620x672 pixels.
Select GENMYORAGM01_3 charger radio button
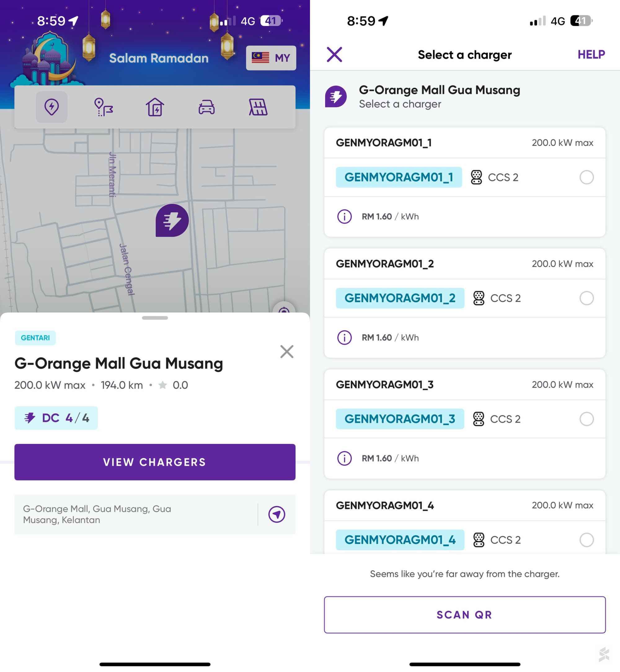tap(586, 419)
